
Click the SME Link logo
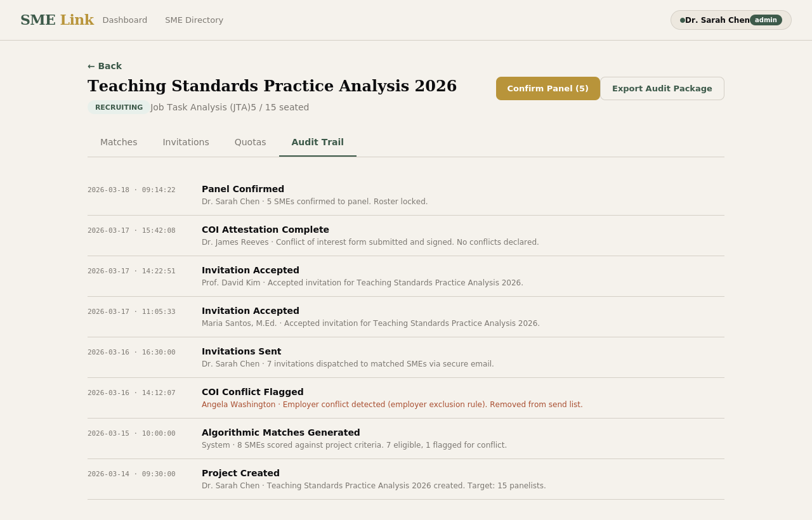pos(56,20)
